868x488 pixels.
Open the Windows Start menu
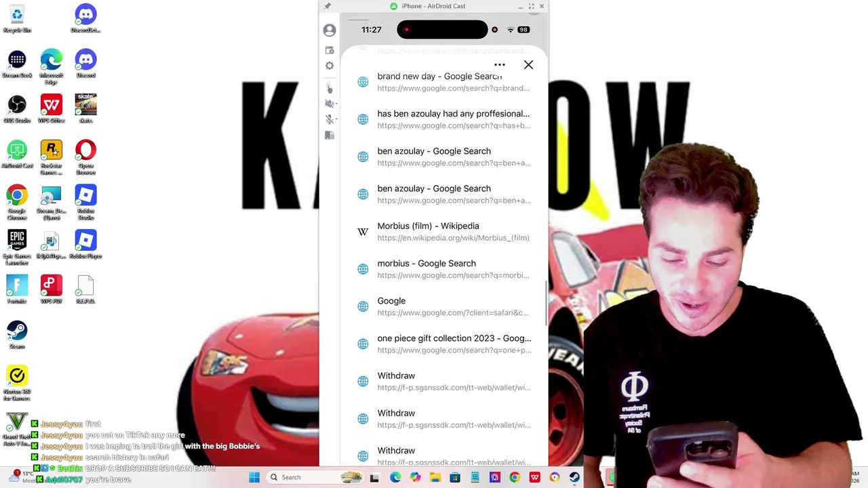(x=254, y=477)
